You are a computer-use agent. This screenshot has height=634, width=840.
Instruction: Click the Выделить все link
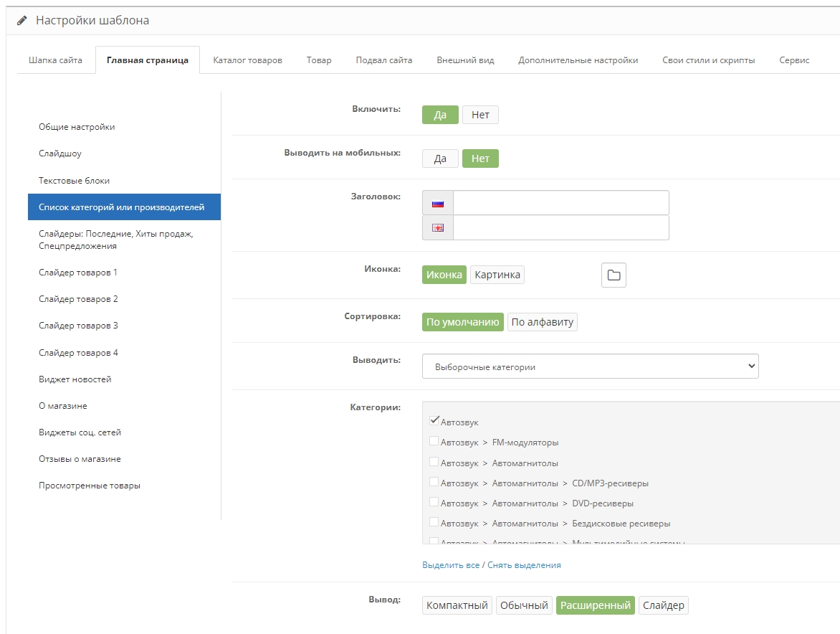(451, 565)
